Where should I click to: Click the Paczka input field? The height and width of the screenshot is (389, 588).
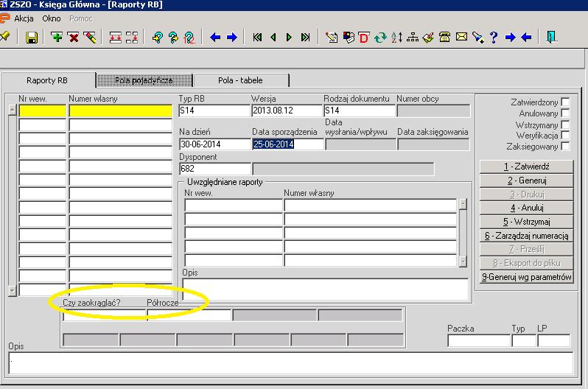tap(479, 340)
